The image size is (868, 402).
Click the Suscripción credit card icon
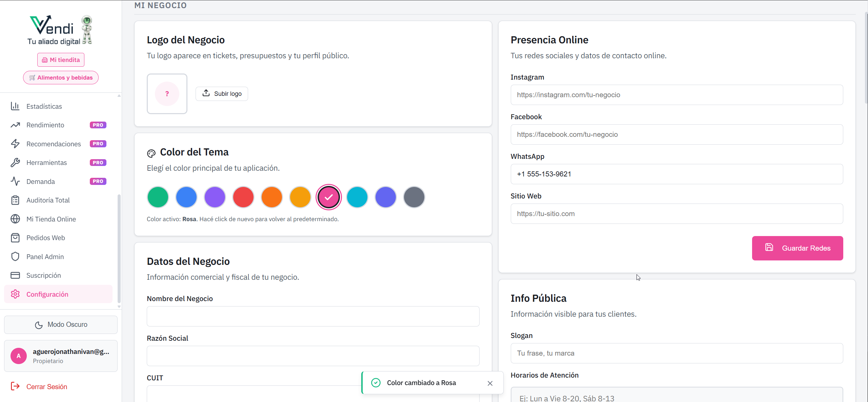pyautogui.click(x=15, y=275)
